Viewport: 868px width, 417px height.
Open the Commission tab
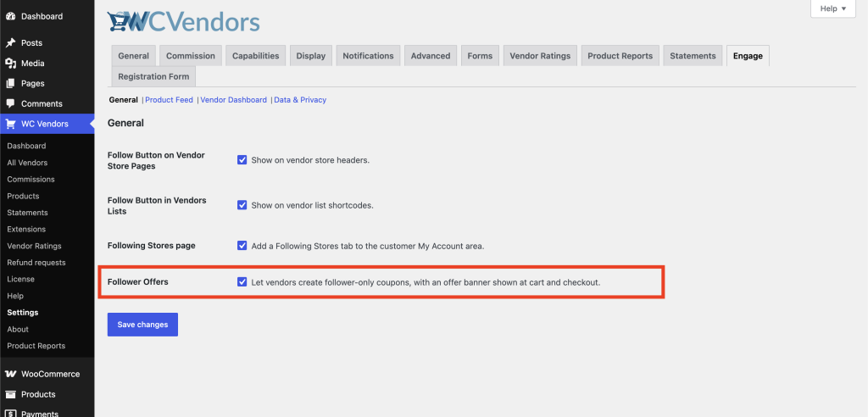pyautogui.click(x=191, y=55)
